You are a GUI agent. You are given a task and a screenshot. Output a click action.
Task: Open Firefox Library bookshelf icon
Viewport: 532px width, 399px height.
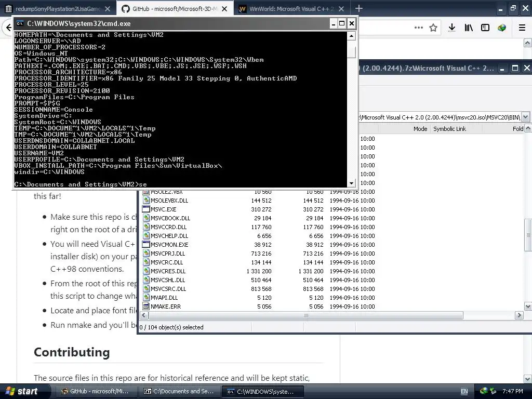(x=469, y=28)
